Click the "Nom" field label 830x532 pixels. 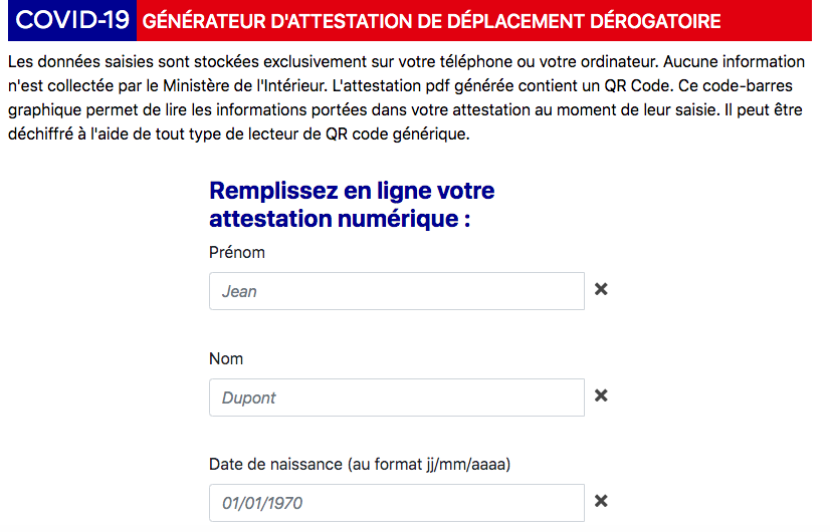point(226,358)
